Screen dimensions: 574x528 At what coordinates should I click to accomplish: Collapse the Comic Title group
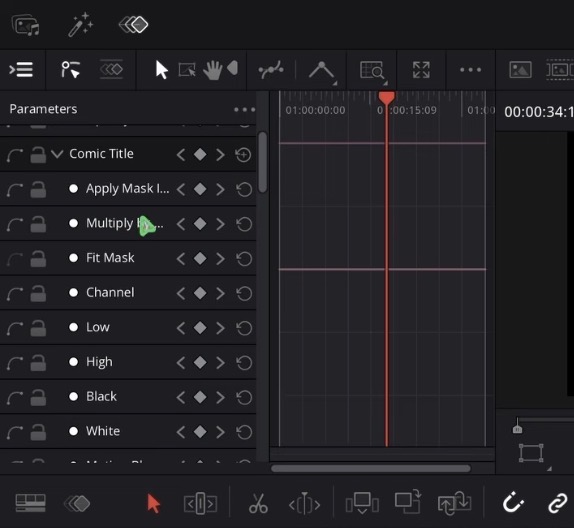[x=57, y=154]
